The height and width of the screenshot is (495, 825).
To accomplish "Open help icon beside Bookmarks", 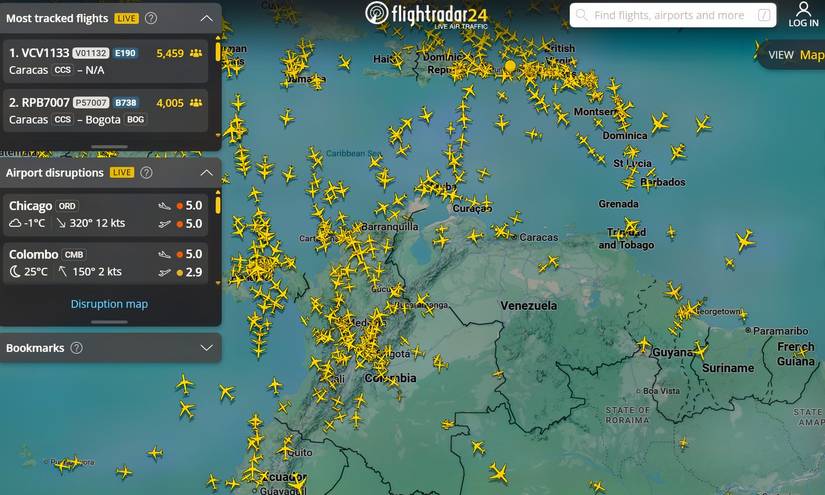I will pos(76,348).
